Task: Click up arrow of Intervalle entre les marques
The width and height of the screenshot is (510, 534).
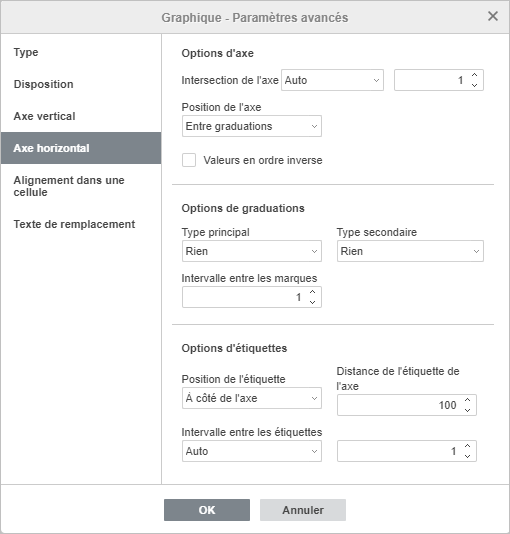Action: 313,292
